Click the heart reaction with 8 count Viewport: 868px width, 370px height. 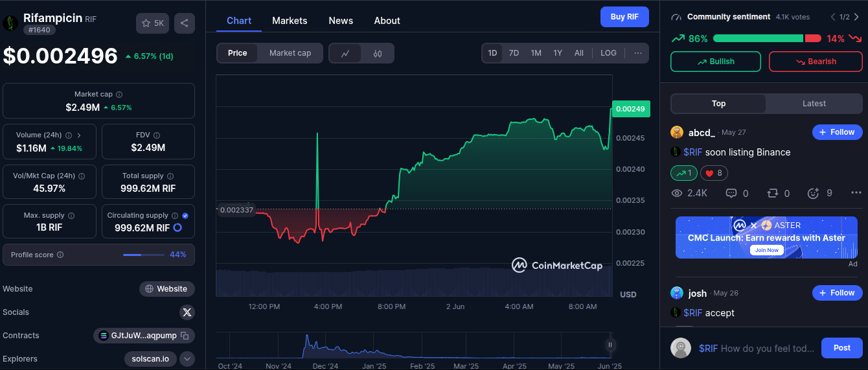[x=714, y=173]
